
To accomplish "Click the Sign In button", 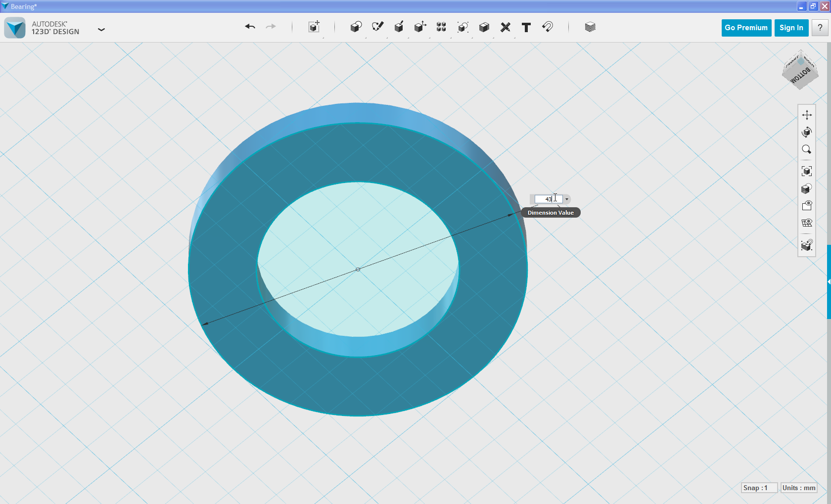I will (791, 28).
